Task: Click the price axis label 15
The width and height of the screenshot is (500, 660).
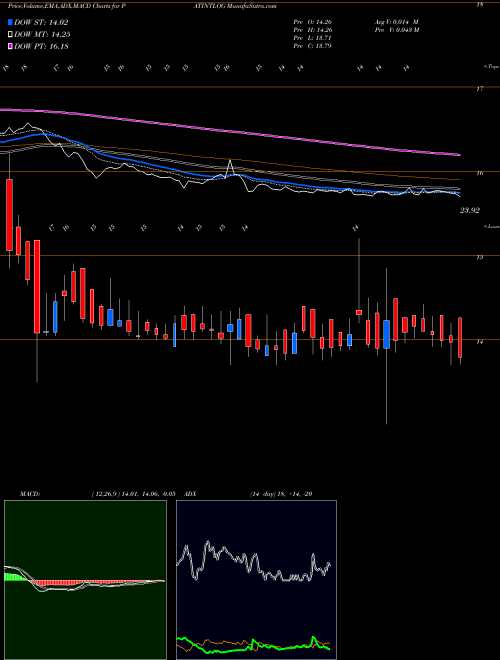Action: click(x=480, y=257)
